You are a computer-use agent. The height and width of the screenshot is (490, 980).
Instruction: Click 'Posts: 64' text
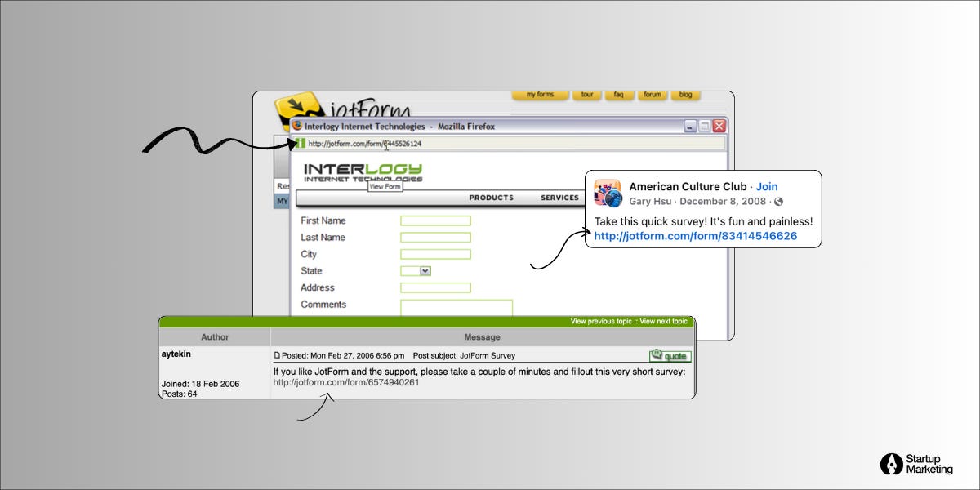coord(179,394)
